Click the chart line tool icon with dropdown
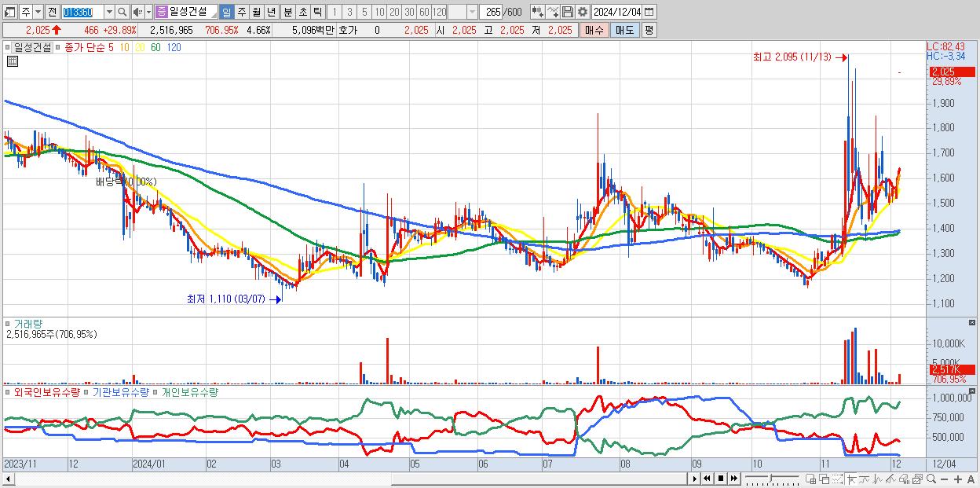This screenshot has height=488, width=980. (537, 12)
